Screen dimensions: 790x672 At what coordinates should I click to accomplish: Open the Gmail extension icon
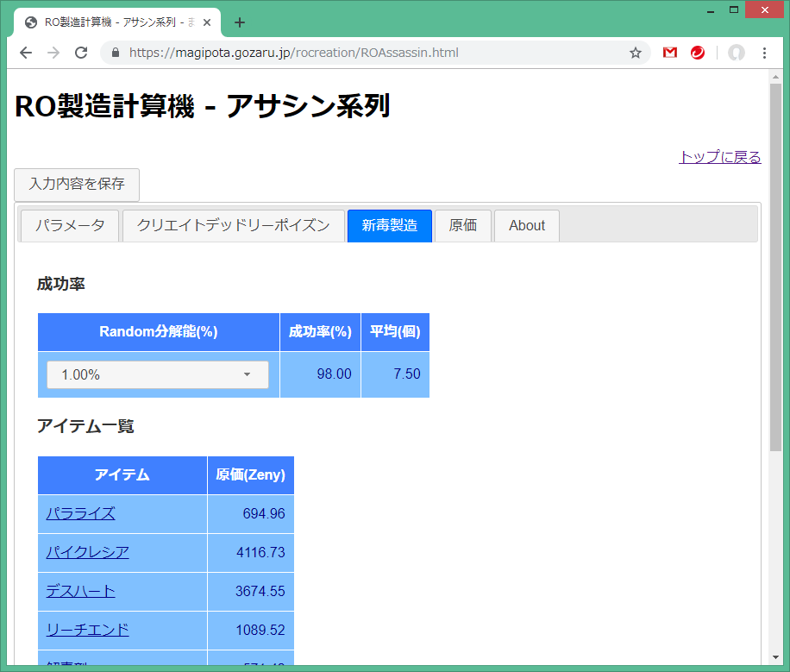click(670, 53)
